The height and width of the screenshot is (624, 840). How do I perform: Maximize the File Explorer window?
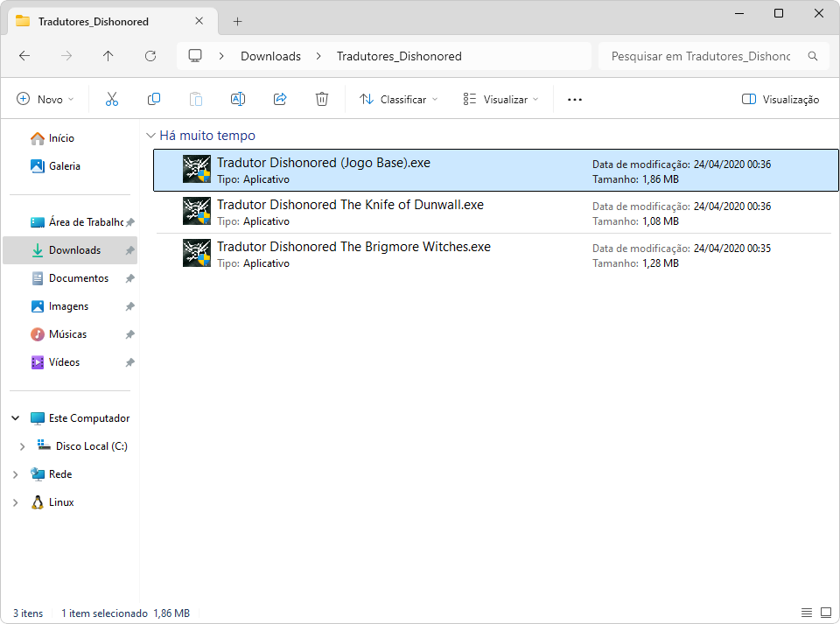(x=779, y=13)
